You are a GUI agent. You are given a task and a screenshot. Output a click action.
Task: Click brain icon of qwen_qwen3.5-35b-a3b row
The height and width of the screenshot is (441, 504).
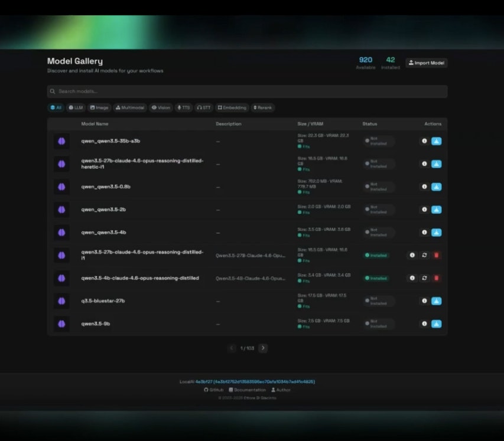pyautogui.click(x=61, y=141)
